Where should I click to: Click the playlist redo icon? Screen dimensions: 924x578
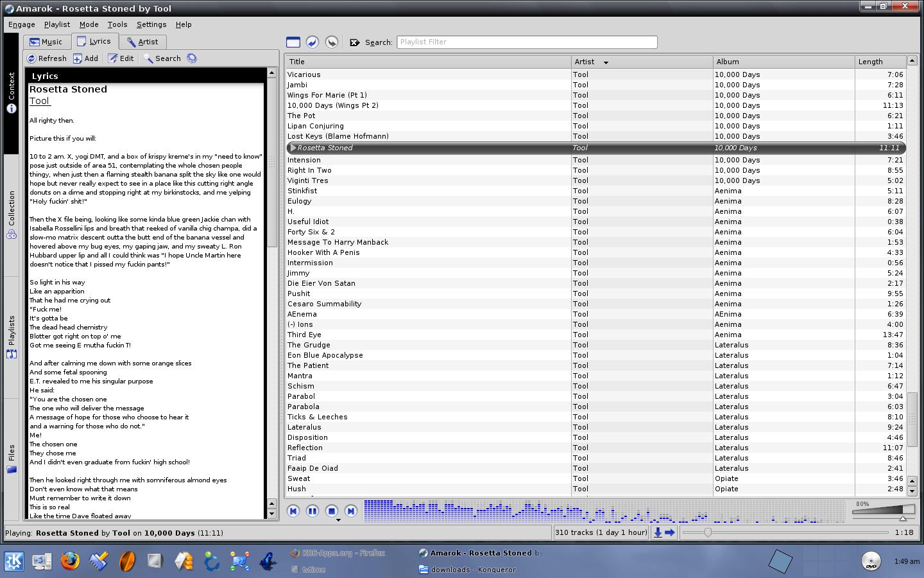click(332, 42)
